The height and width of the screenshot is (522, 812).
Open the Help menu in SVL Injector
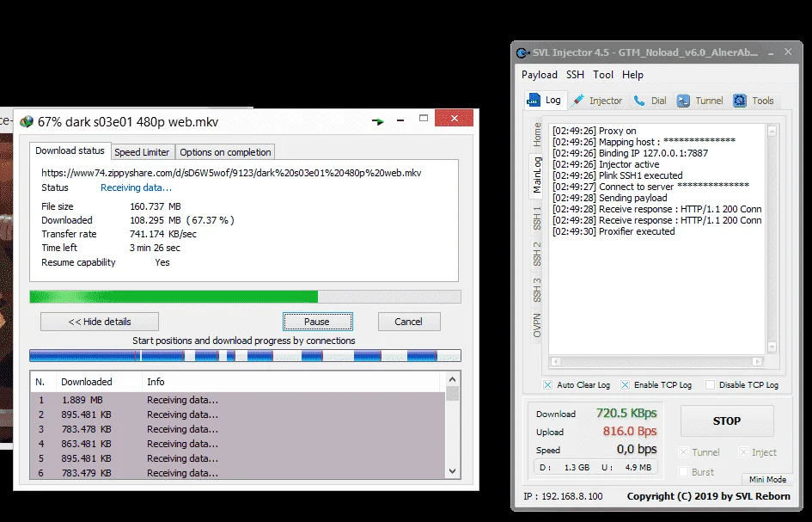pyautogui.click(x=632, y=75)
